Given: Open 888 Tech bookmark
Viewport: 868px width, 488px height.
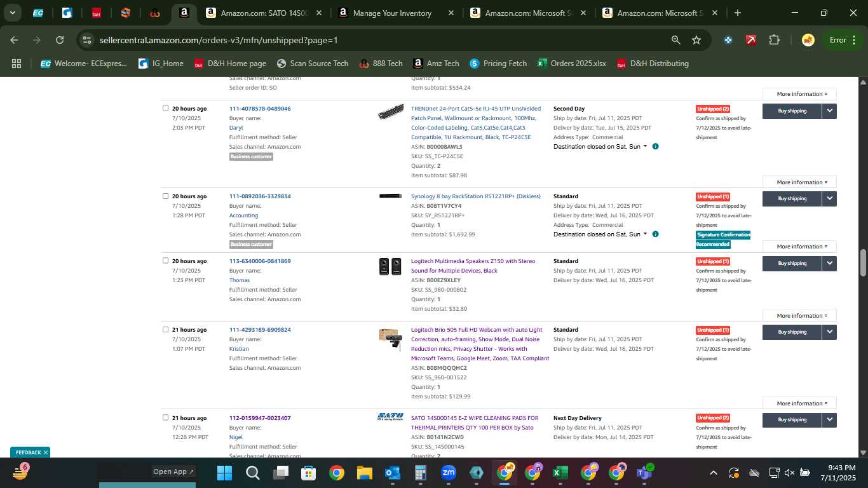Looking at the screenshot, I should (381, 64).
